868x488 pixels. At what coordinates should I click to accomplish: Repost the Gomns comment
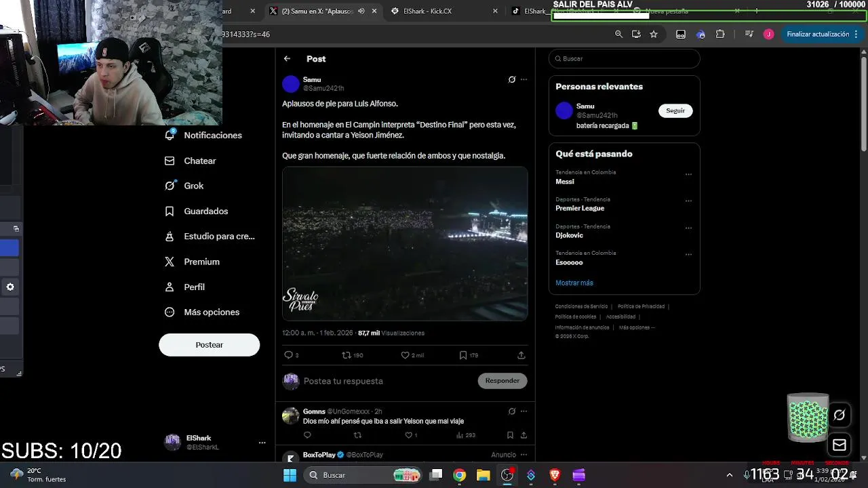tap(358, 435)
